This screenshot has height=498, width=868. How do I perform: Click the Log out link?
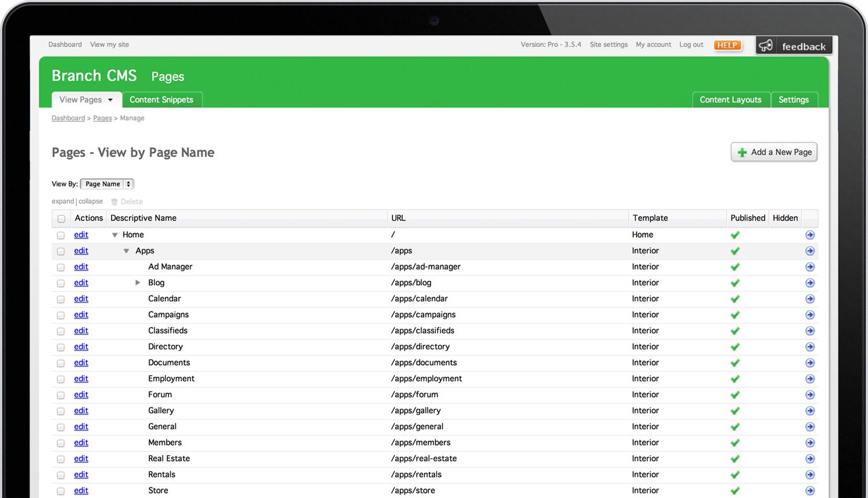tap(692, 45)
